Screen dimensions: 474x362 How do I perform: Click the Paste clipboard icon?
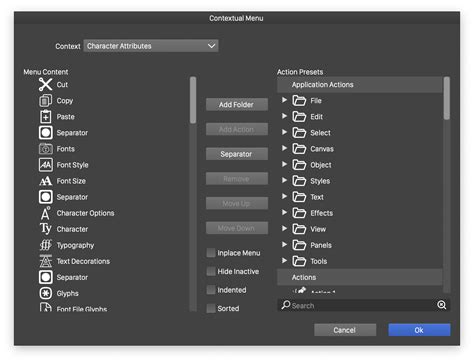pos(45,116)
